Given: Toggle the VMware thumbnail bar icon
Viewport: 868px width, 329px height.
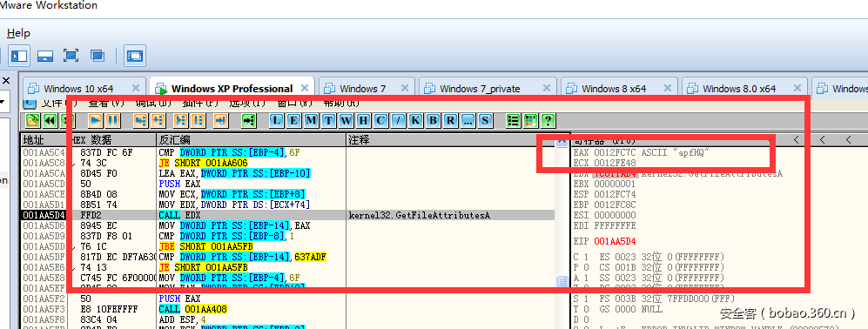Looking at the screenshot, I should click(45, 56).
